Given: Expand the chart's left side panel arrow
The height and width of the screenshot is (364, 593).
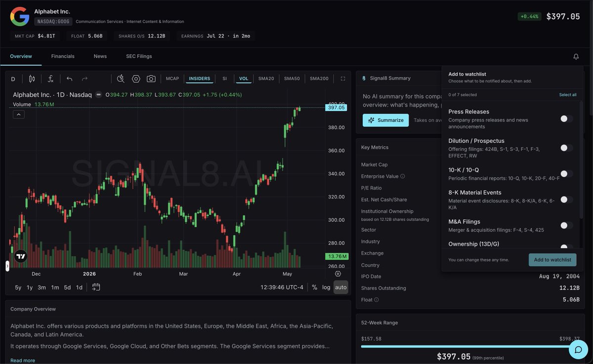Looking at the screenshot, I should [7, 266].
